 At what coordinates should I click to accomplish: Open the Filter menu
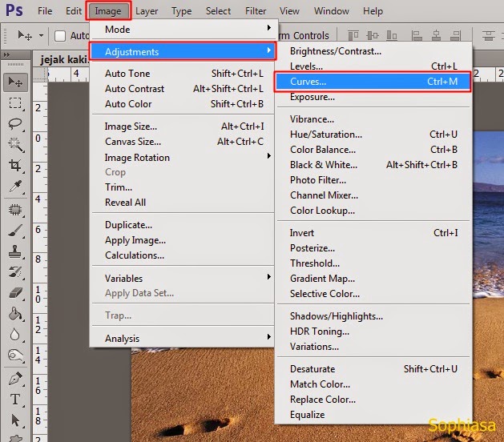pyautogui.click(x=256, y=11)
